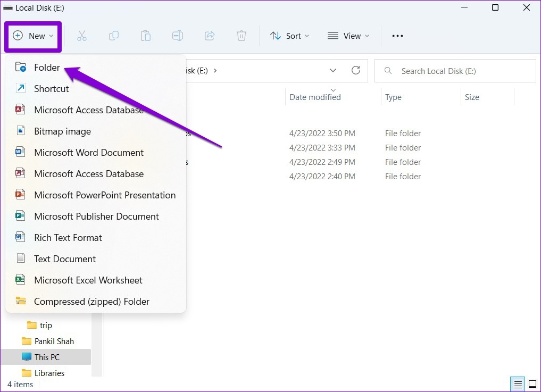541x392 pixels.
Task: Expand the address bar breadcrumb chevron
Action: click(x=333, y=70)
